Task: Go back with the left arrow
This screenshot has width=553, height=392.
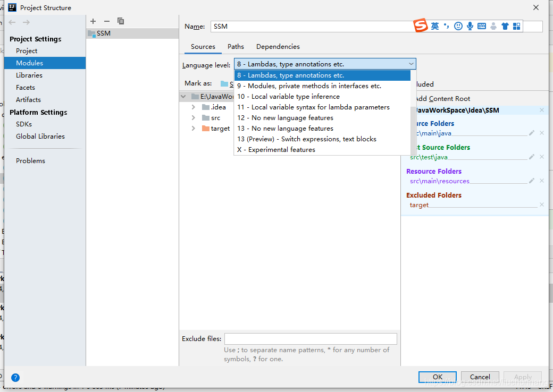Action: pyautogui.click(x=12, y=22)
